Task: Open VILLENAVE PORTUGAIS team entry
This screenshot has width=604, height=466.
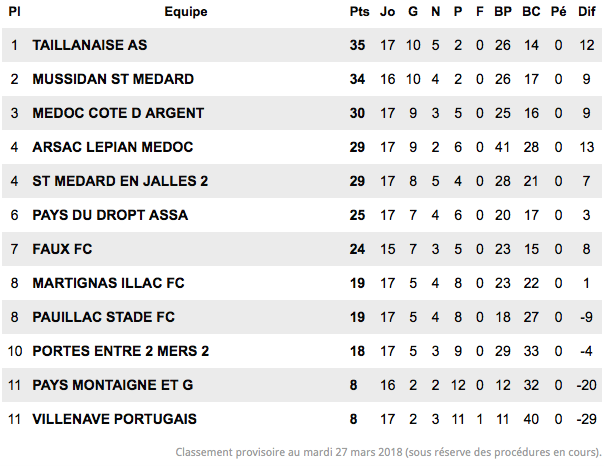Action: click(114, 419)
